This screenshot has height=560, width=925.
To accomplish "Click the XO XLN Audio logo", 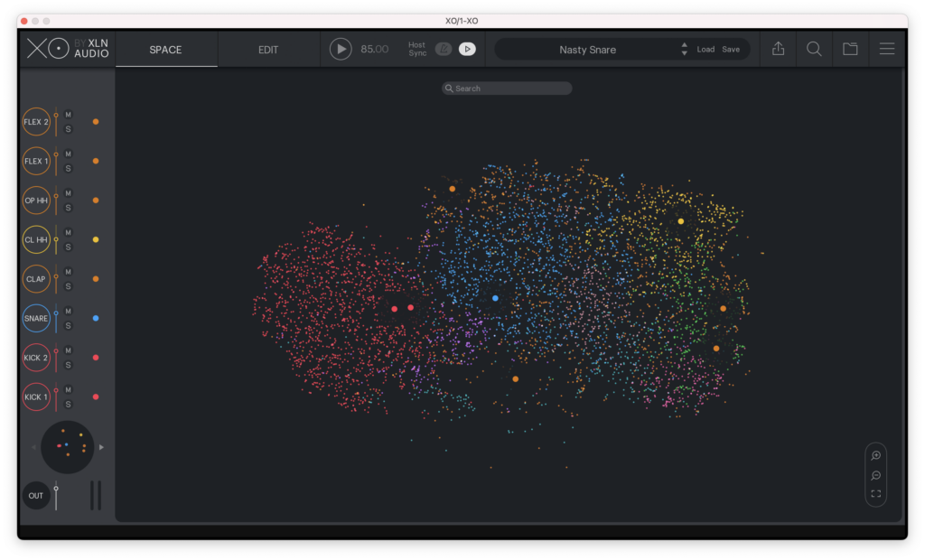I will coord(68,49).
